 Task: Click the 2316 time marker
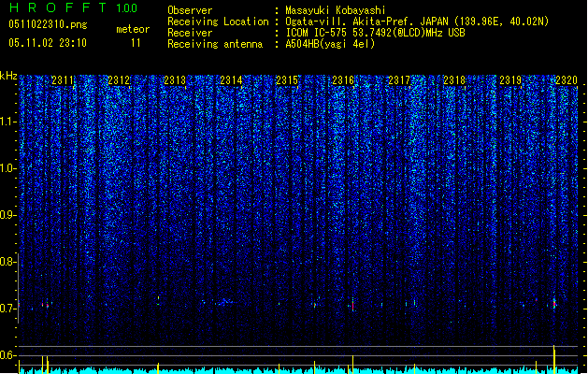[343, 80]
